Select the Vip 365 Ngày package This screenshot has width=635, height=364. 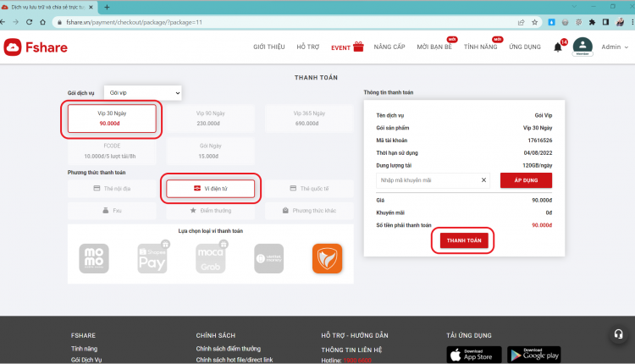(309, 119)
